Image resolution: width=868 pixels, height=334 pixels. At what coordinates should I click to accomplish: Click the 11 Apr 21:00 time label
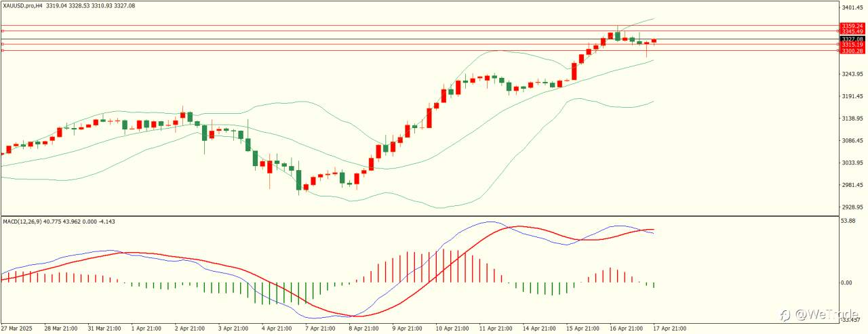pyautogui.click(x=495, y=329)
